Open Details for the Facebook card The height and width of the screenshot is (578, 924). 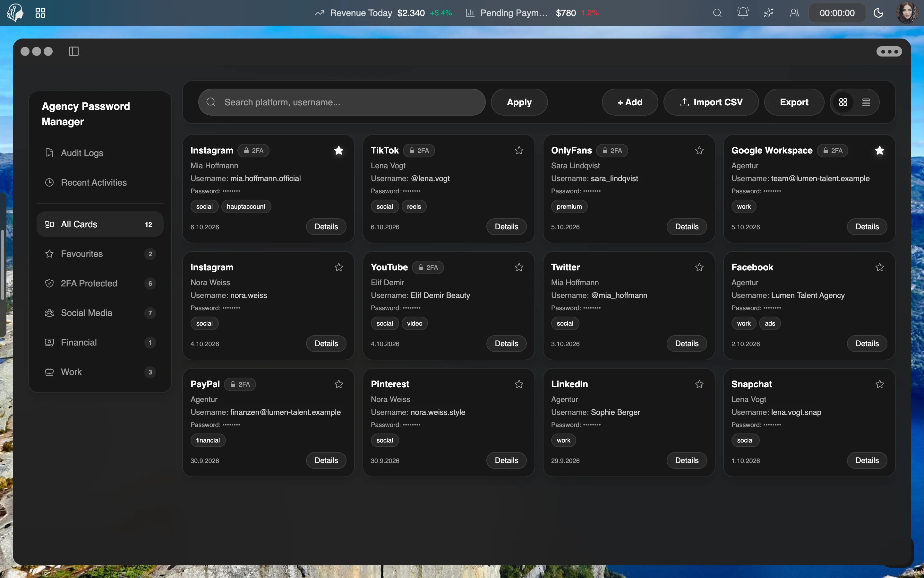(x=867, y=343)
